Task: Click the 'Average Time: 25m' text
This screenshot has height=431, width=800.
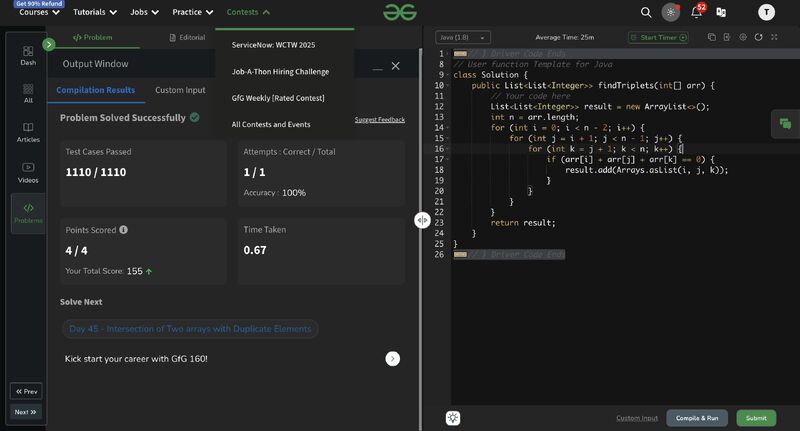Action: point(564,37)
